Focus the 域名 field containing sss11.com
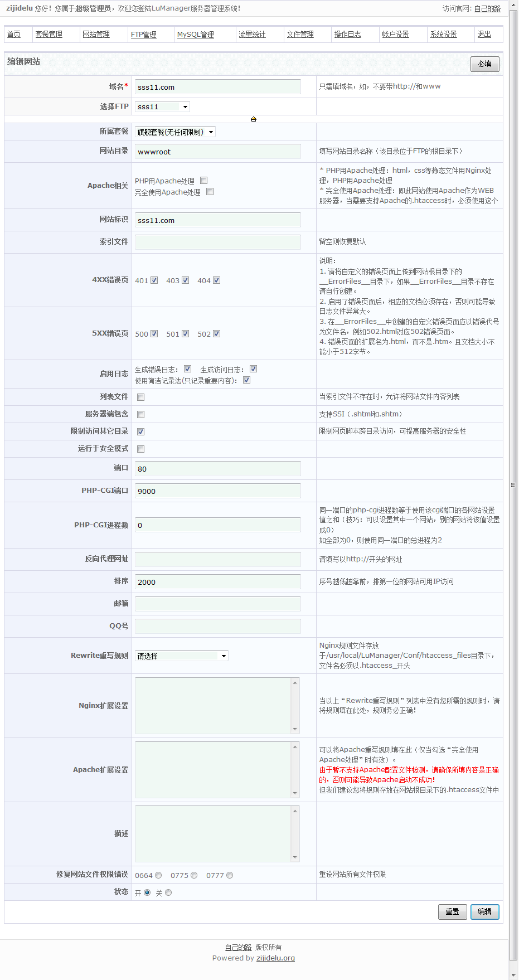The height and width of the screenshot is (980, 519). 218,87
